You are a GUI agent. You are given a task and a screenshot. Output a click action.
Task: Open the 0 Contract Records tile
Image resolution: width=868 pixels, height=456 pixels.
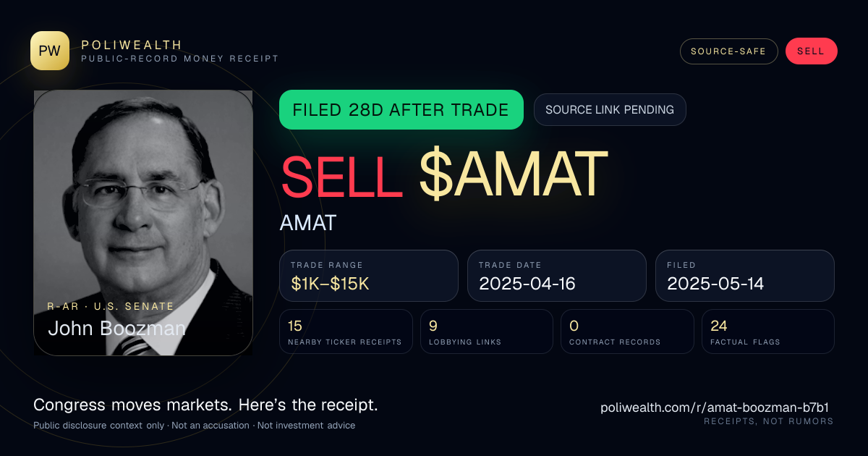pyautogui.click(x=627, y=332)
